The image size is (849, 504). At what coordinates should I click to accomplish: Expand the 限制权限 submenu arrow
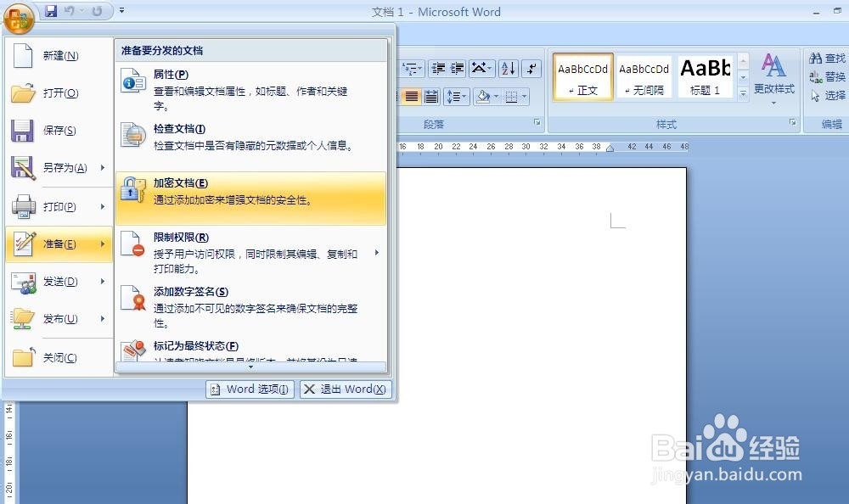377,252
